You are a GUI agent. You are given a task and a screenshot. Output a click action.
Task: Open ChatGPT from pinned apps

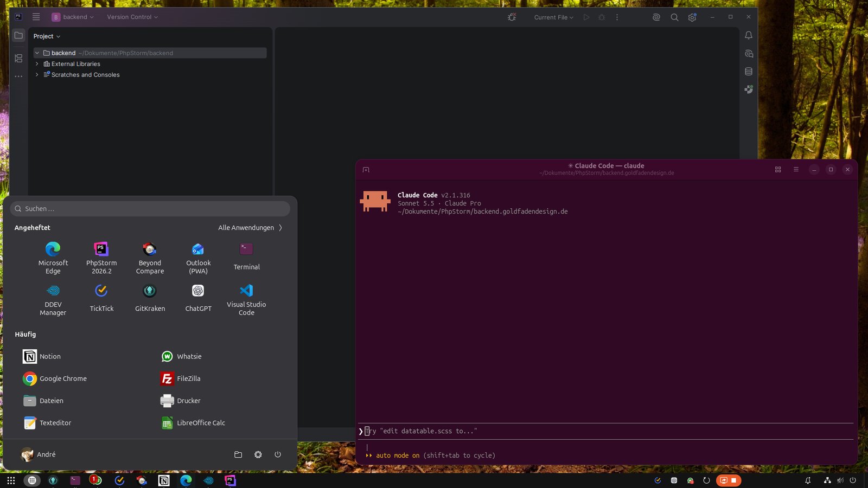198,298
